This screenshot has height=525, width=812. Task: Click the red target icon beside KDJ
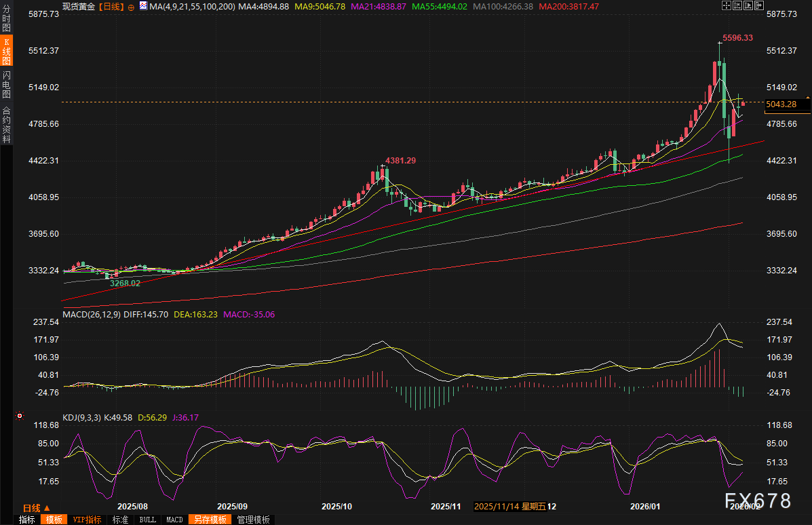point(20,416)
